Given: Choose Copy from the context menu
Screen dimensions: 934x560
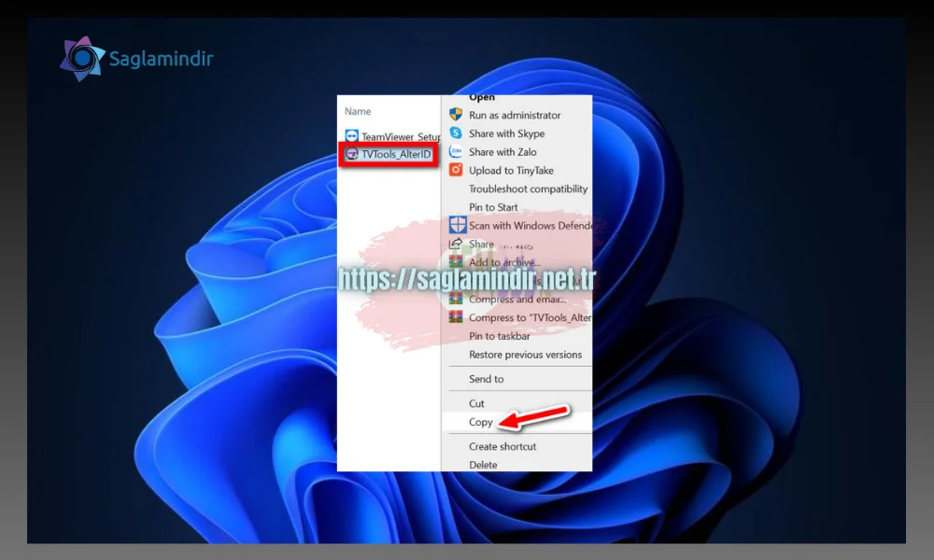Looking at the screenshot, I should pos(480,422).
